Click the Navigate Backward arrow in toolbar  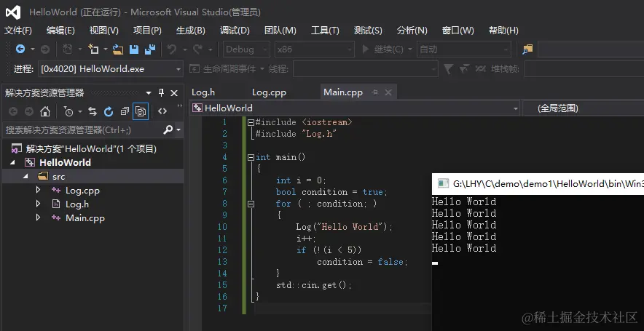click(x=20, y=49)
